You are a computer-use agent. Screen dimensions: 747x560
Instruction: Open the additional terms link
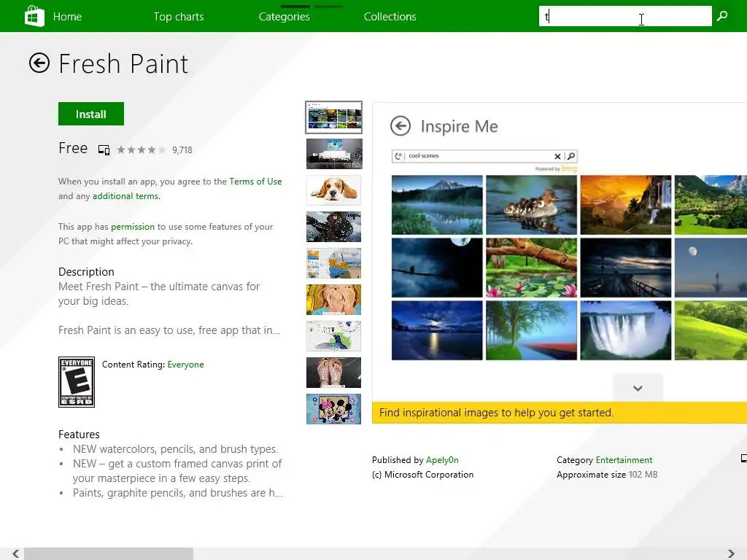[126, 196]
